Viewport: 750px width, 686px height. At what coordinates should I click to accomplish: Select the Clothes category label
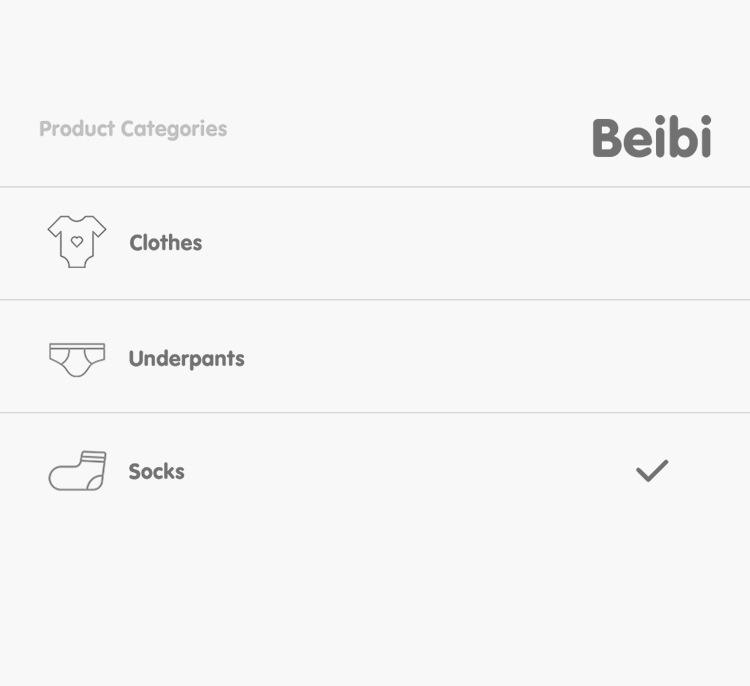165,243
